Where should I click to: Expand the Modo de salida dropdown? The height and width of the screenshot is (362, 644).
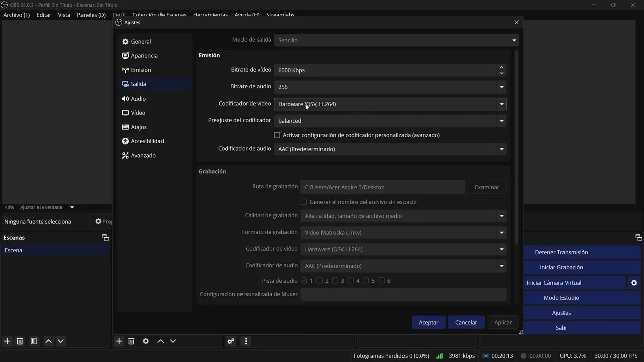click(396, 40)
